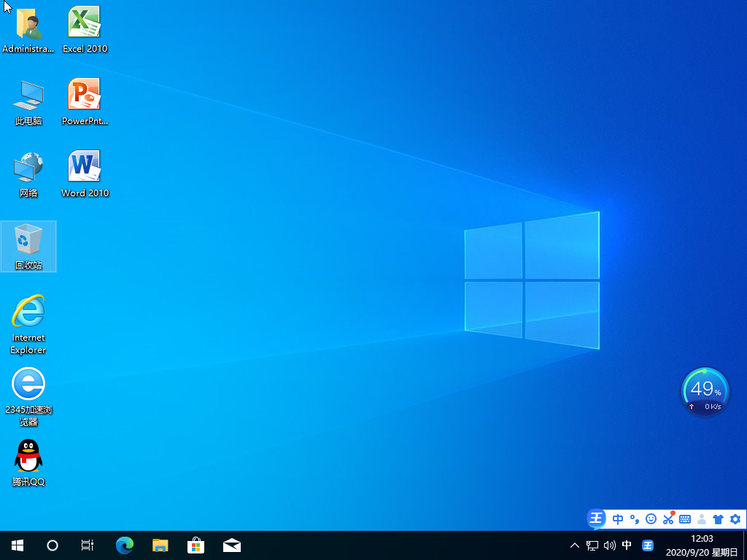Select the 腾讯QQ desktop icon

tap(28, 462)
